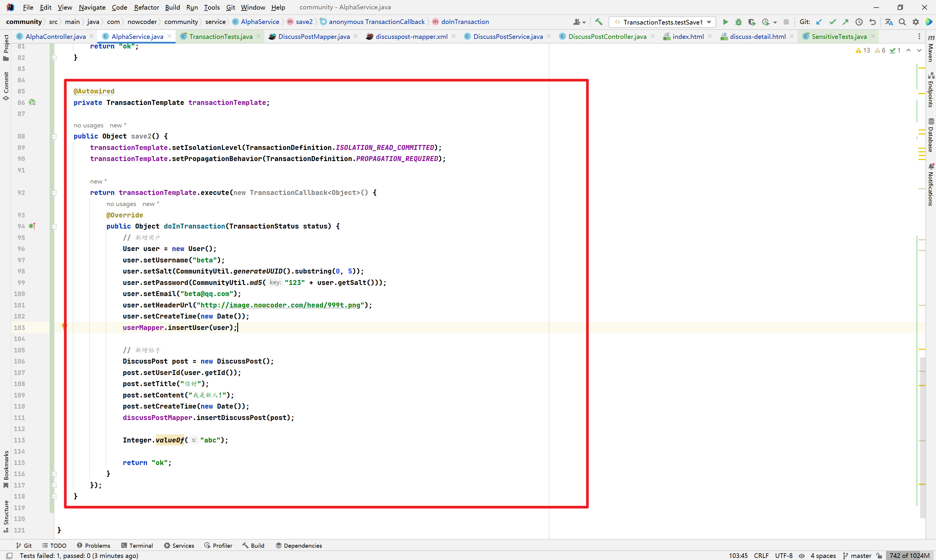Switch to discusspost-mapper.xml tab
The image size is (936, 560).
pyautogui.click(x=412, y=36)
